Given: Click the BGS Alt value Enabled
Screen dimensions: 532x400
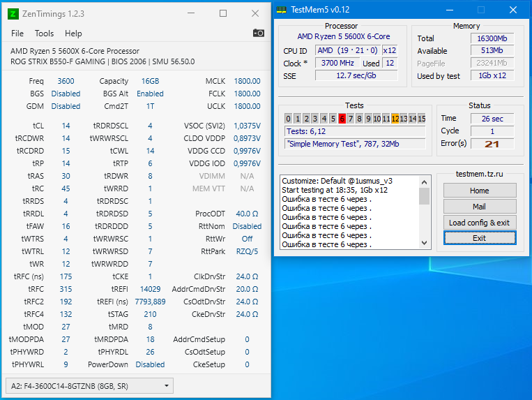Looking at the screenshot, I should 150,94.
